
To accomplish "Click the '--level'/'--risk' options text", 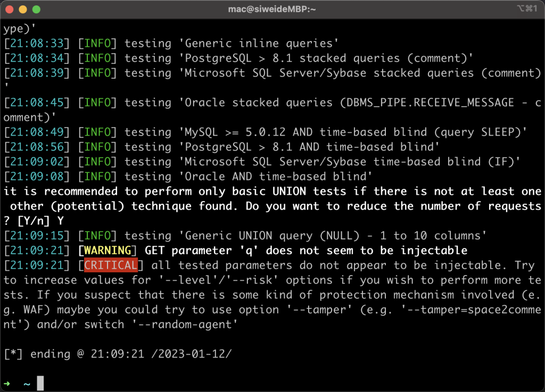I will (218, 280).
